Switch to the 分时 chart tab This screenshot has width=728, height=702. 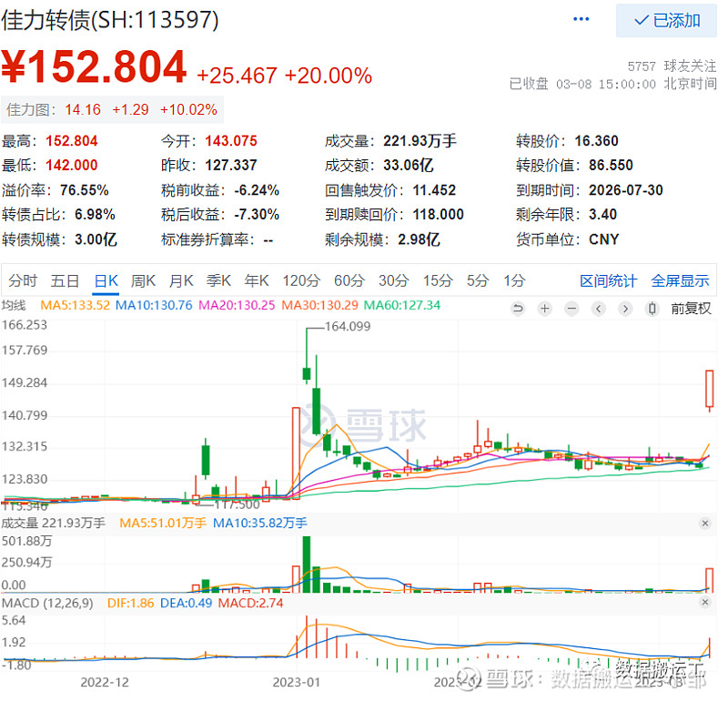[23, 280]
